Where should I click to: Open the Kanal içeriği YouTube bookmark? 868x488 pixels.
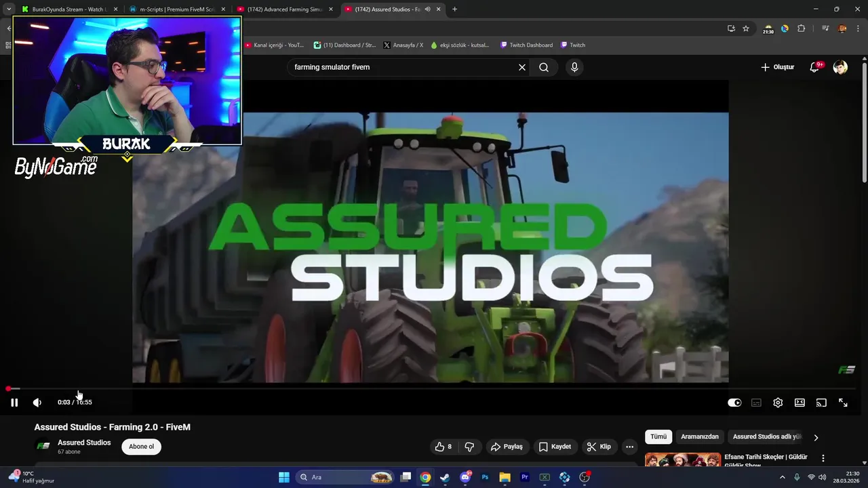click(x=275, y=45)
